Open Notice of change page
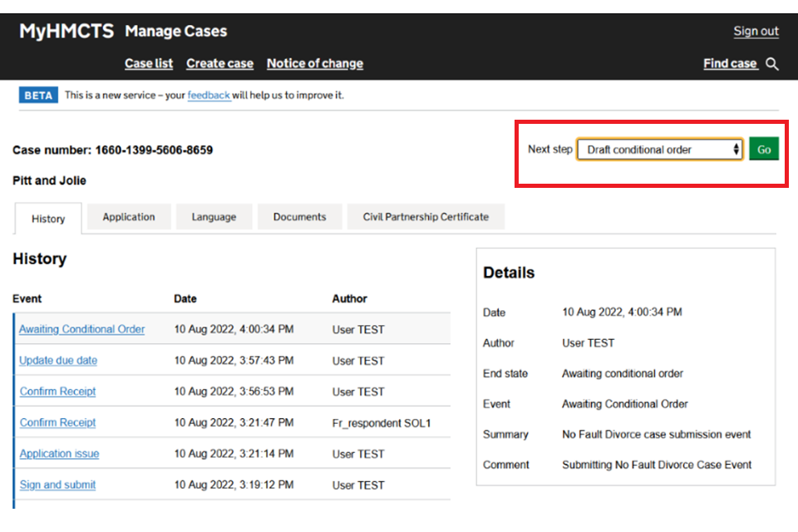This screenshot has width=798, height=532. click(314, 63)
